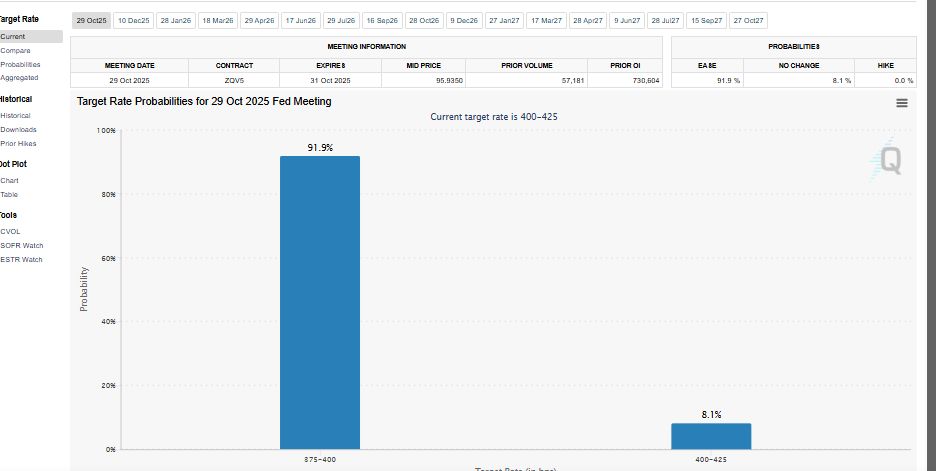Click the 91.9% bar for 375-400
936x471 pixels.
click(x=320, y=302)
